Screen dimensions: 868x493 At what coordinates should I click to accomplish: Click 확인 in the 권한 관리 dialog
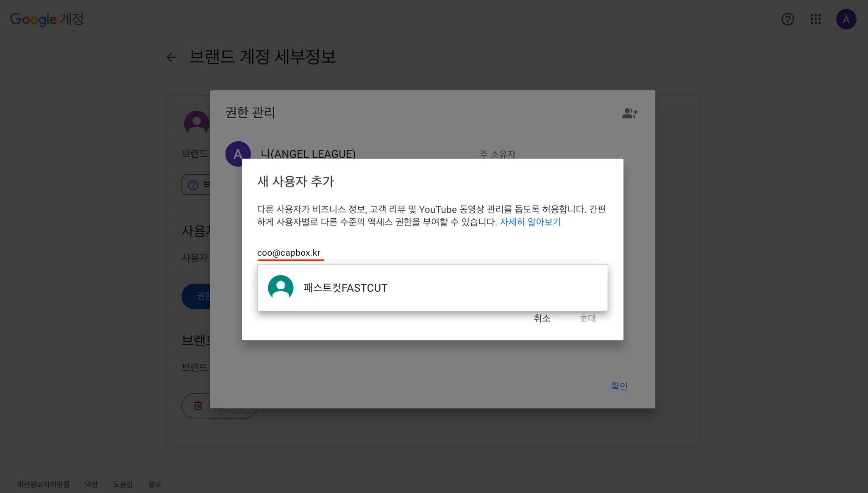point(619,386)
